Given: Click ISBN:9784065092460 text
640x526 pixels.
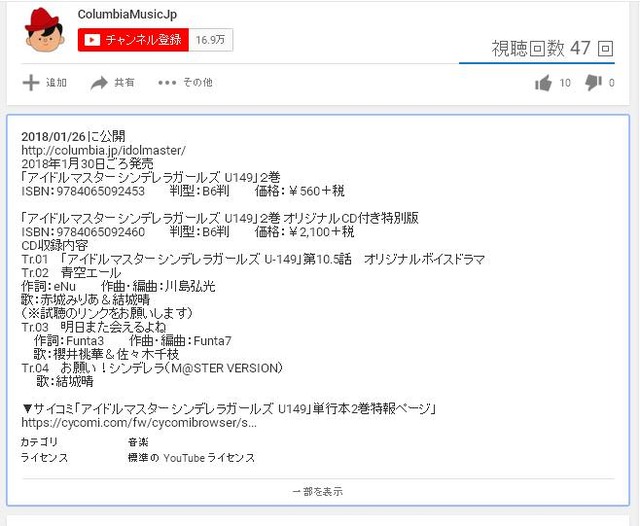Looking at the screenshot, I should (x=83, y=232).
